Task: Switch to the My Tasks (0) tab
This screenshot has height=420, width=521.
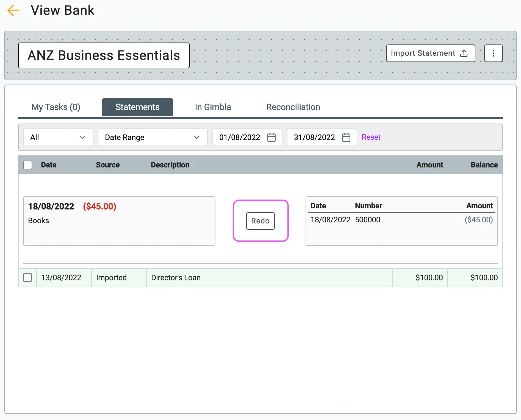Action: pyautogui.click(x=56, y=107)
